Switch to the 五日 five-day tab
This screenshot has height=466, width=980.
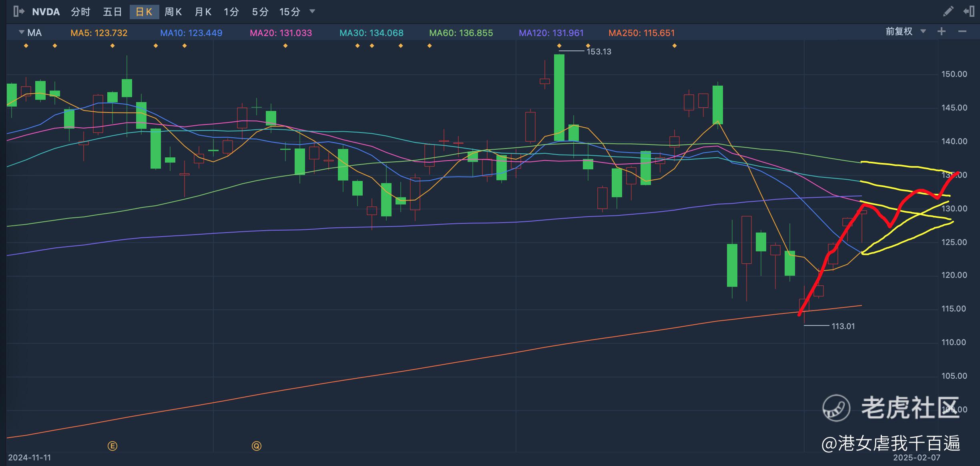(112, 12)
